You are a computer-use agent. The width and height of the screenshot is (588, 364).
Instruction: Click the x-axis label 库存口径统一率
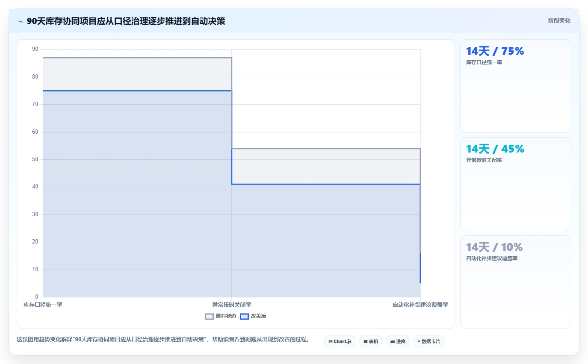pos(43,305)
